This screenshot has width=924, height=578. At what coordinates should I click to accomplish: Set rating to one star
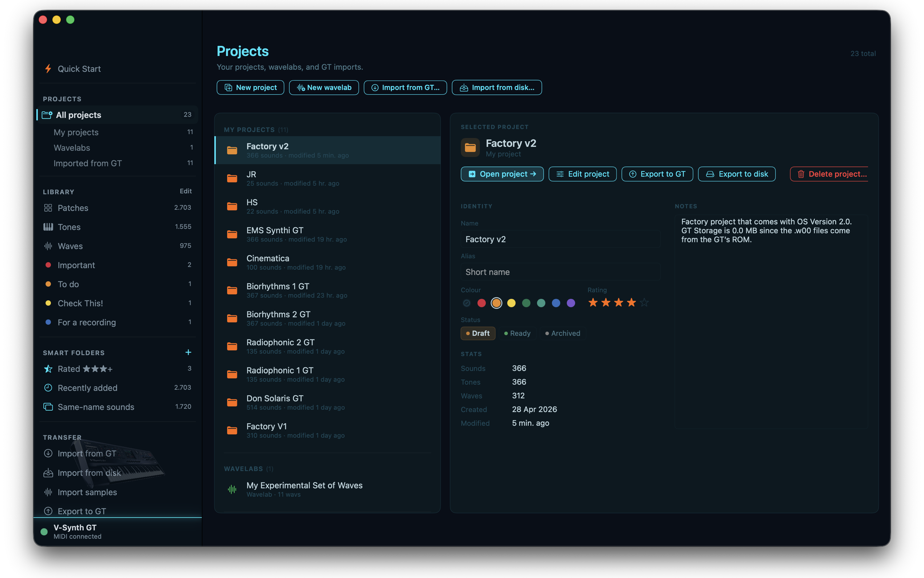click(593, 302)
